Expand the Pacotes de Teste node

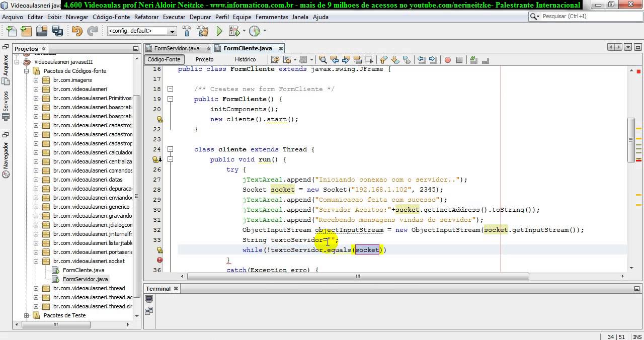tap(26, 315)
